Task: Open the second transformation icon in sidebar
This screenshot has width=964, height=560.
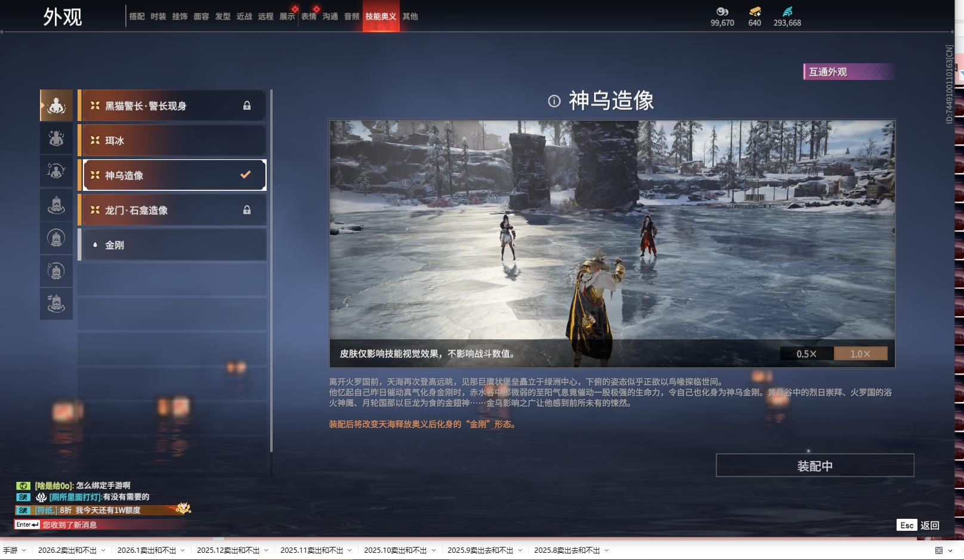Action: [x=56, y=138]
